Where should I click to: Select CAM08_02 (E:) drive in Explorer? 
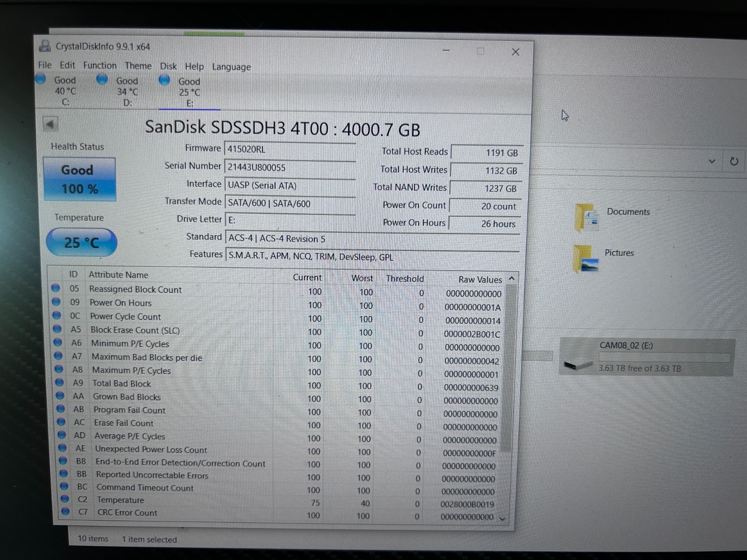647,357
